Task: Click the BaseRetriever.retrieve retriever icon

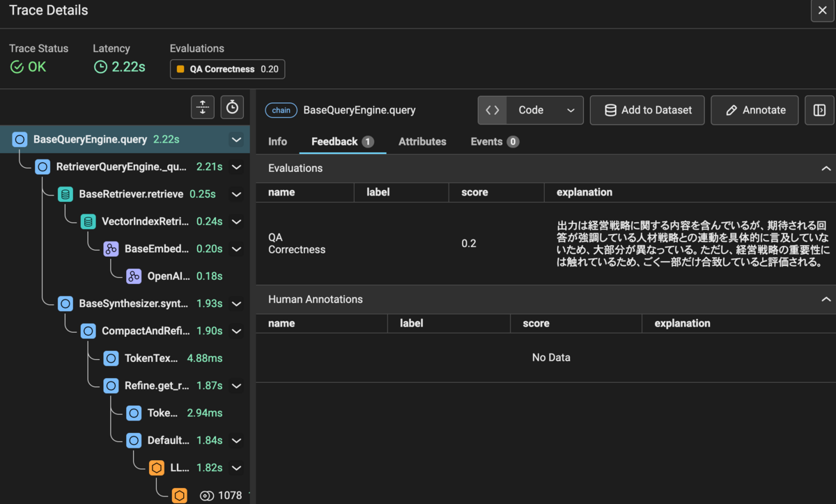Action: (65, 194)
